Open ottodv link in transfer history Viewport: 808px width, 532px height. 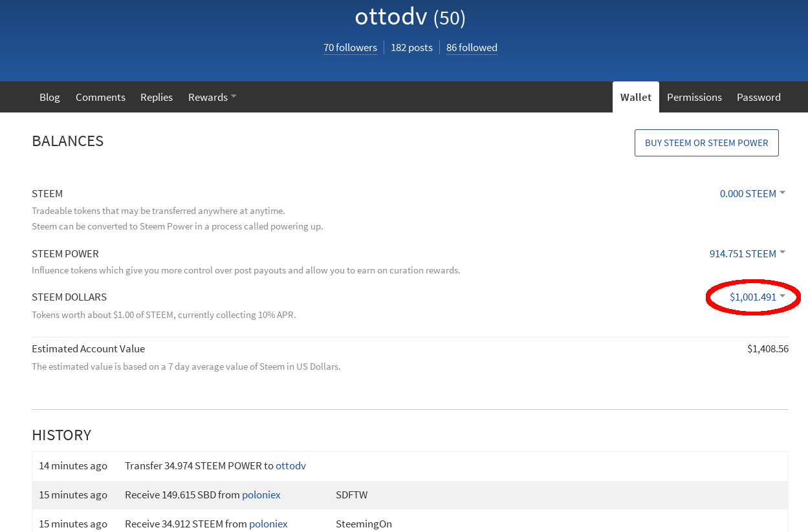pos(290,465)
